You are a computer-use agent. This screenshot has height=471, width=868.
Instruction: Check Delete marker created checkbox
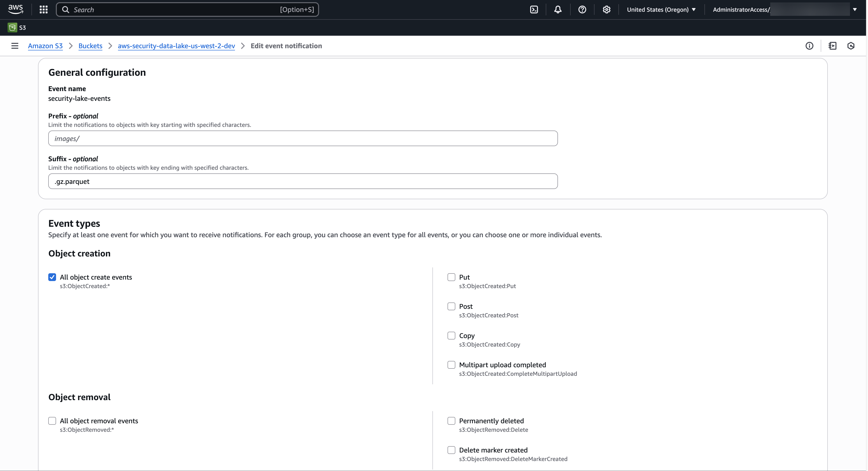pyautogui.click(x=451, y=450)
